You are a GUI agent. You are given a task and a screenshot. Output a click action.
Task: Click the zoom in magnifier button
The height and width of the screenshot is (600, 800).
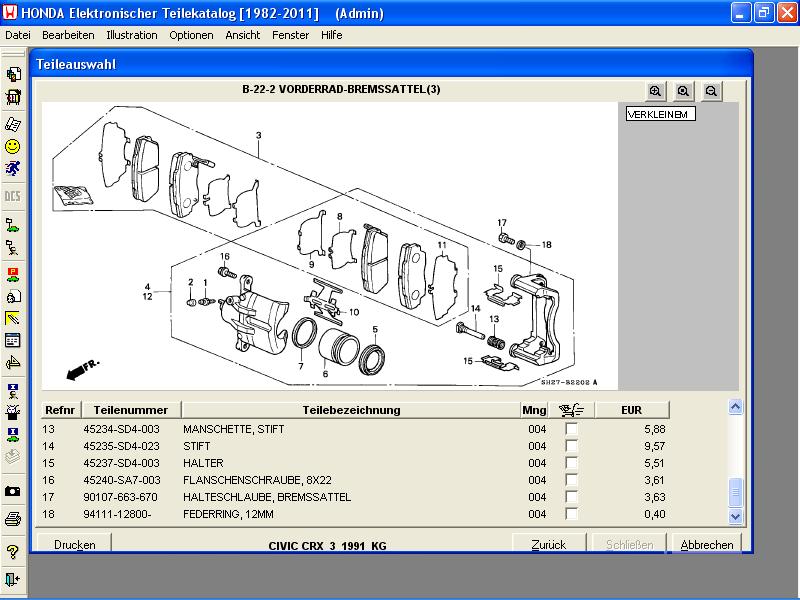655,91
